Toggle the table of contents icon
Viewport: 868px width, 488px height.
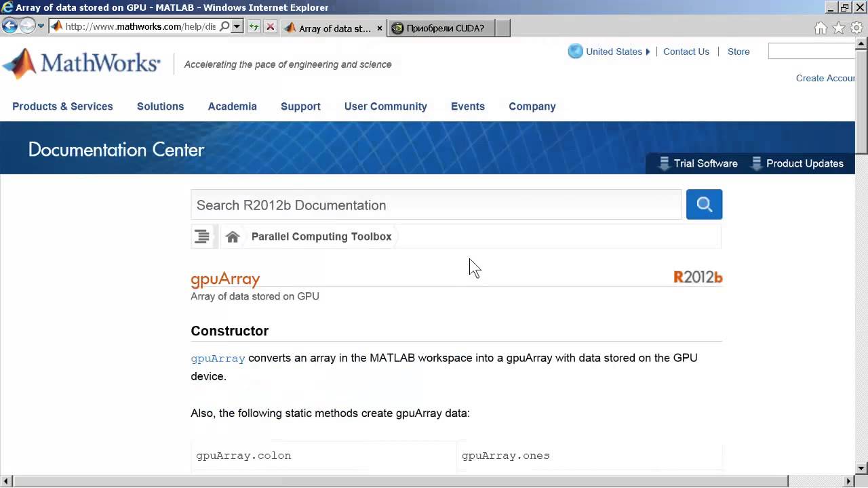point(201,237)
